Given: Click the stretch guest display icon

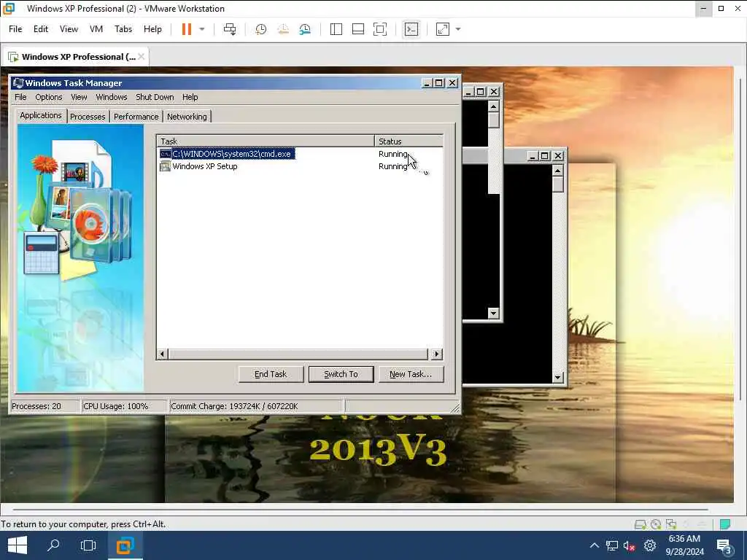Looking at the screenshot, I should pos(443,29).
